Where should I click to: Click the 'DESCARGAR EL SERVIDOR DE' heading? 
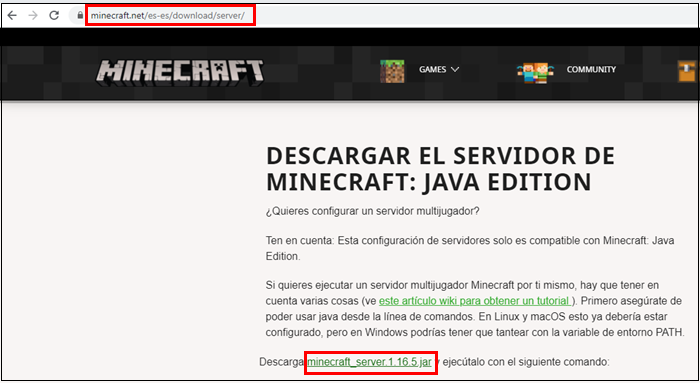point(440,156)
